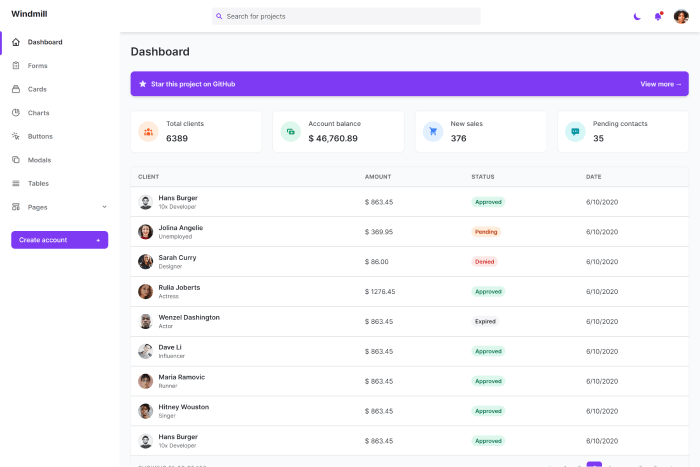Click the Cards icon in sidebar
700x467 pixels.
[x=16, y=89]
